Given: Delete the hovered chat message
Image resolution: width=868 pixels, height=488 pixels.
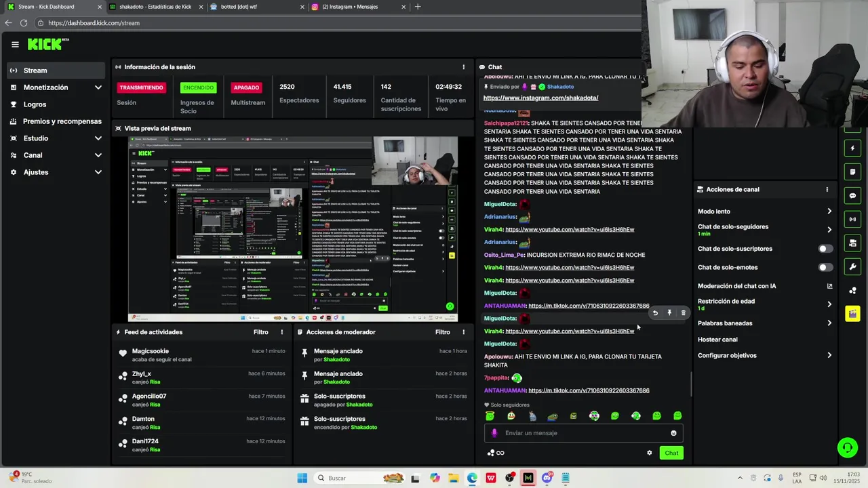Looking at the screenshot, I should [x=683, y=313].
